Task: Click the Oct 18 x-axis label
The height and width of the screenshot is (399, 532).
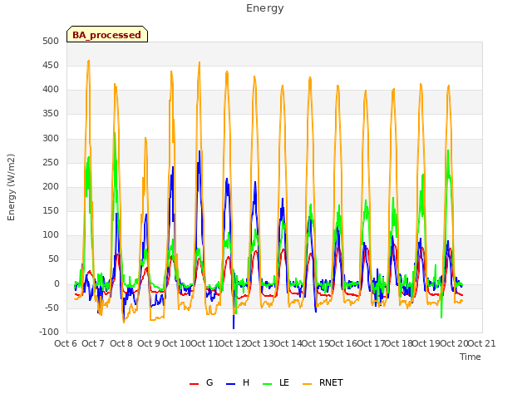Action: pos(399,343)
